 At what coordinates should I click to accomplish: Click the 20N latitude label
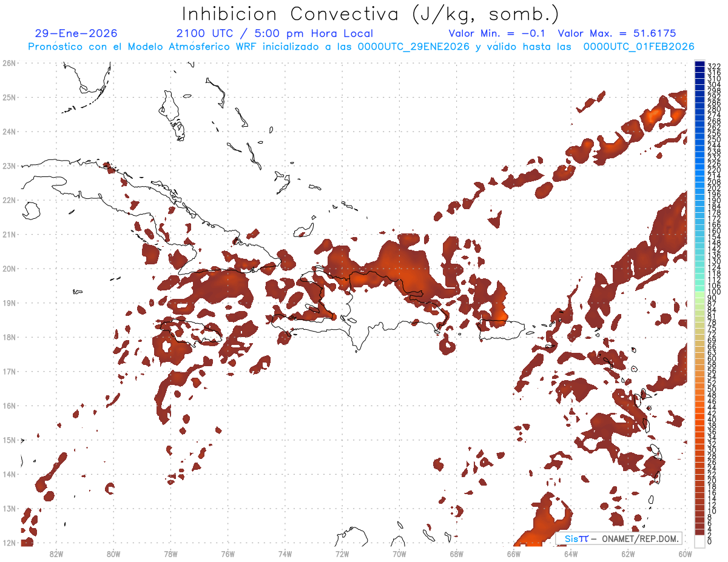pyautogui.click(x=8, y=269)
